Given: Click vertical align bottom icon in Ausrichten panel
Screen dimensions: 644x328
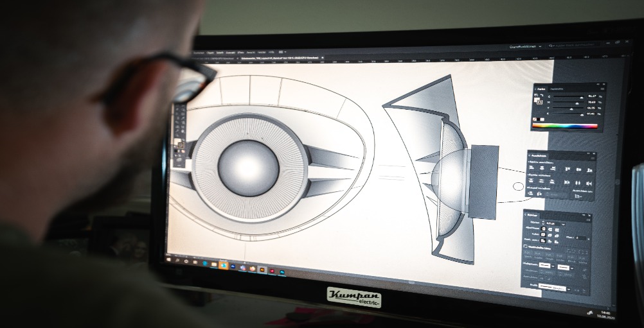Looking at the screenshot, I should [589, 170].
